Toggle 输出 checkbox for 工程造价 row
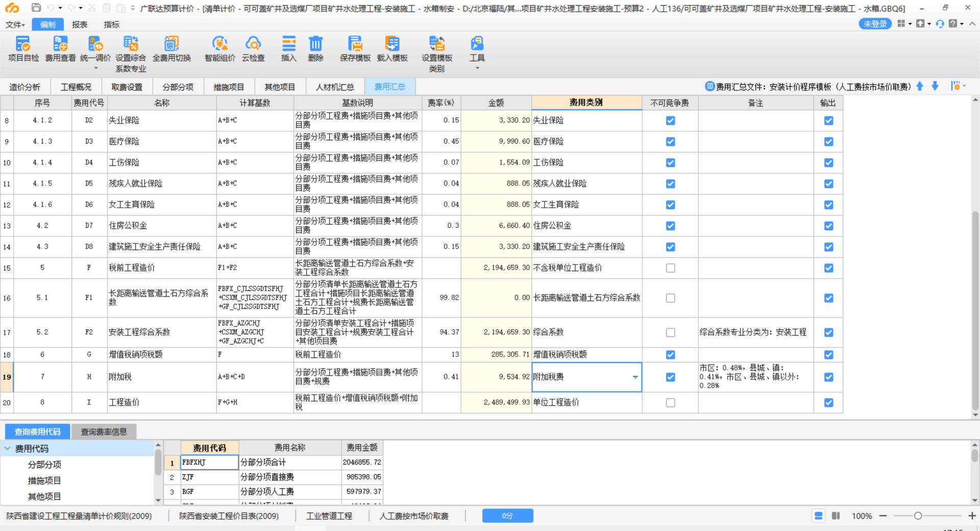 (x=829, y=403)
